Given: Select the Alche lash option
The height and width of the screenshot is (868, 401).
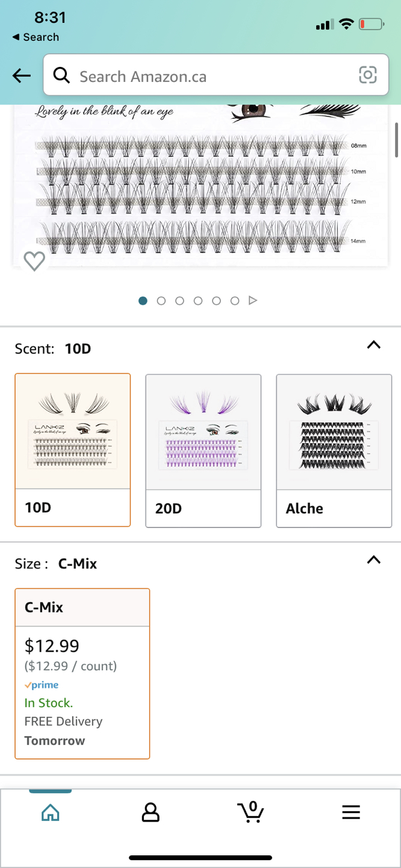Looking at the screenshot, I should click(x=334, y=451).
